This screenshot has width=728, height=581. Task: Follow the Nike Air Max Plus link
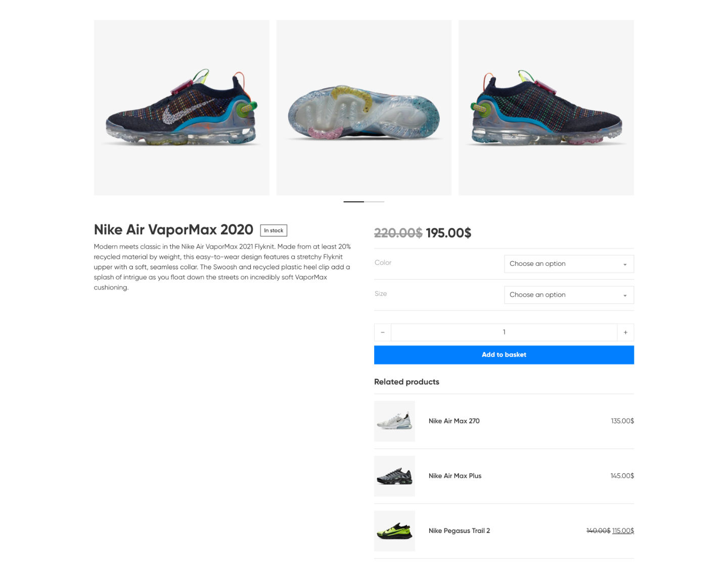[455, 476]
